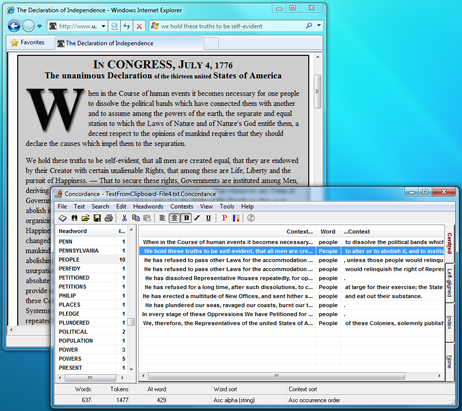Screen dimensions: 462x411
Task: Click the greyed paste icon in Concordance
Action: (x=147, y=218)
